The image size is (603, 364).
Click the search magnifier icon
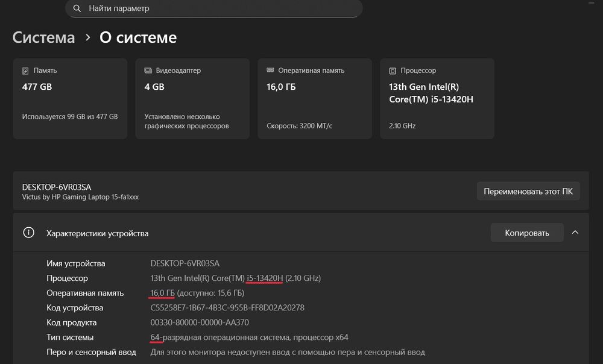click(77, 8)
